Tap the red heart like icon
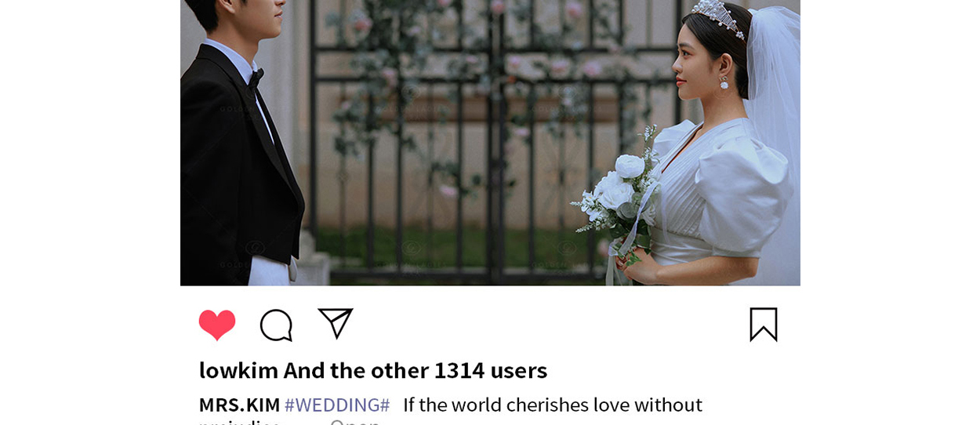This screenshot has width=980, height=425. 217,325
